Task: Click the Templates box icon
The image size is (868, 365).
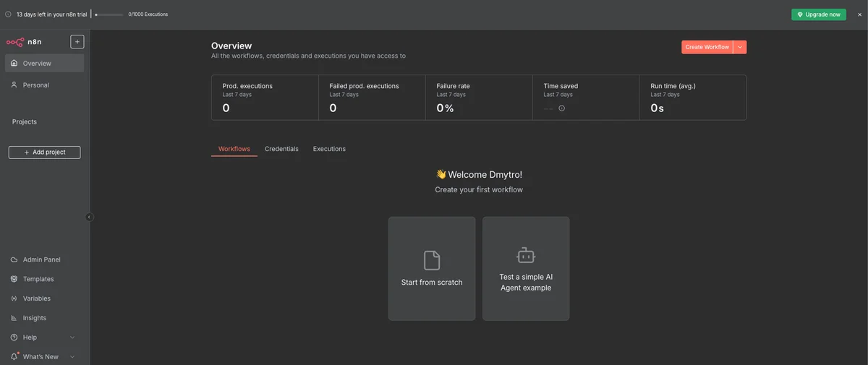Action: (x=14, y=279)
